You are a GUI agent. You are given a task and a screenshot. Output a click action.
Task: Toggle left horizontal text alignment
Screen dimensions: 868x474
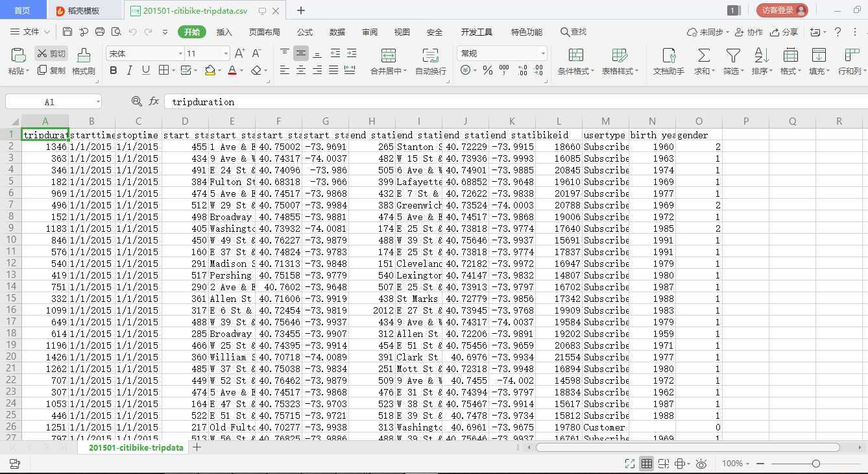pos(285,70)
